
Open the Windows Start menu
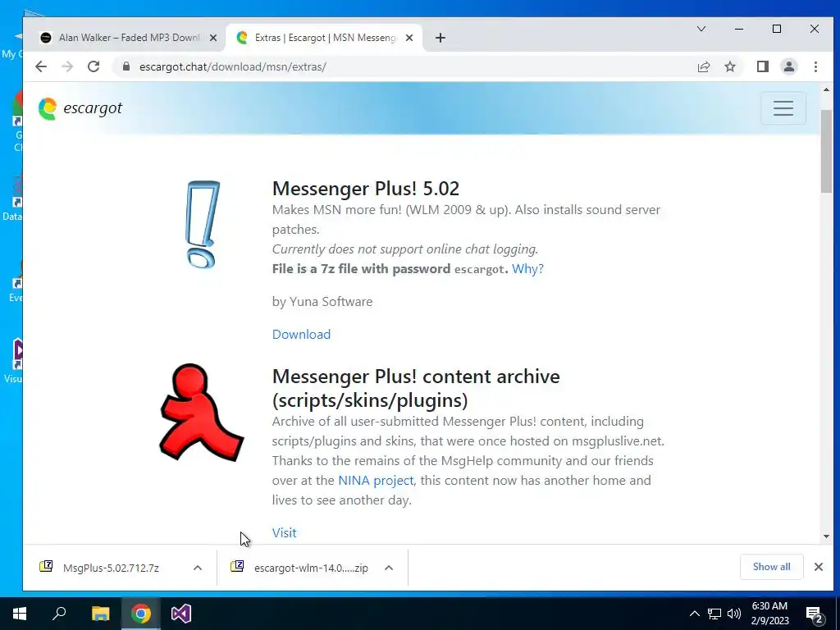coord(20,614)
